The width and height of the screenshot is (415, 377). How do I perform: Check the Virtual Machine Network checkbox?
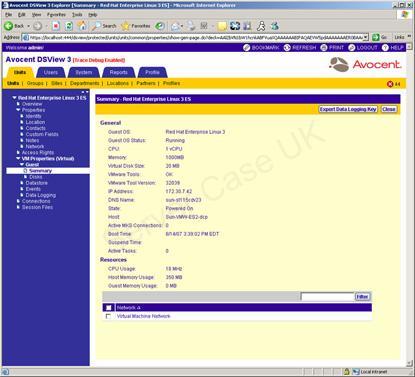108,316
